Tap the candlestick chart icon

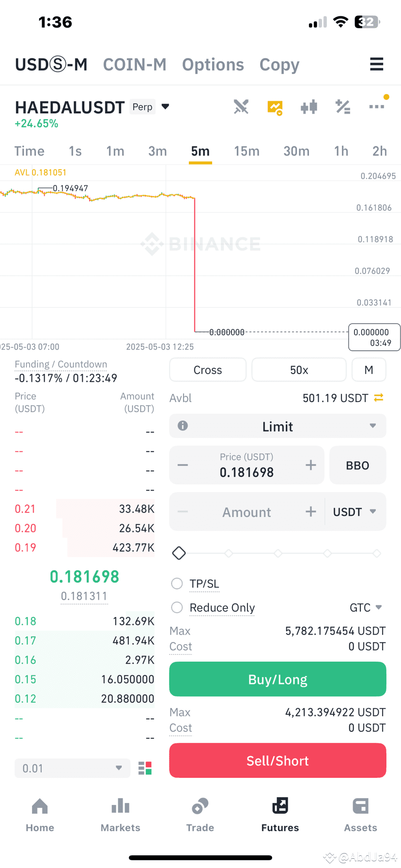pyautogui.click(x=308, y=107)
